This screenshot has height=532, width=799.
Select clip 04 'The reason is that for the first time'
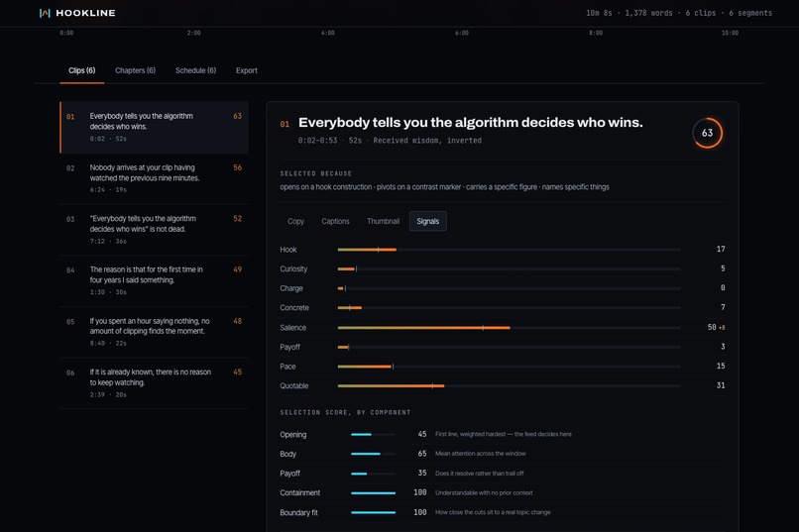(x=154, y=280)
